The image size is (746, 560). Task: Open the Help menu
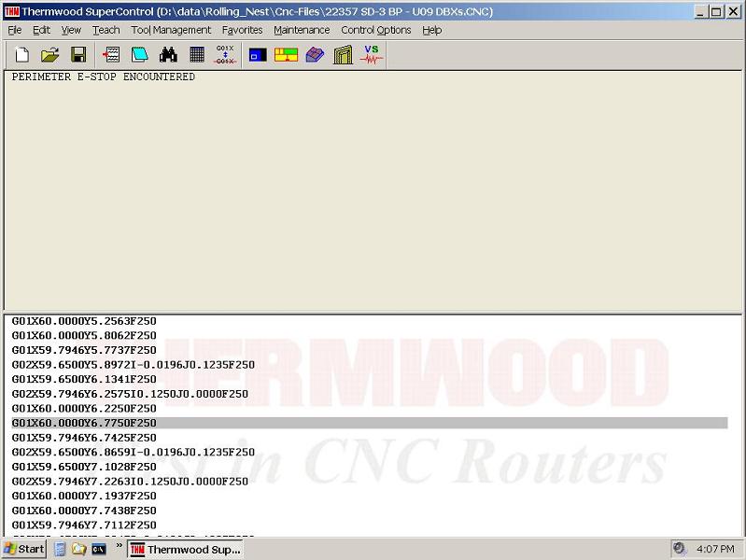pyautogui.click(x=432, y=30)
